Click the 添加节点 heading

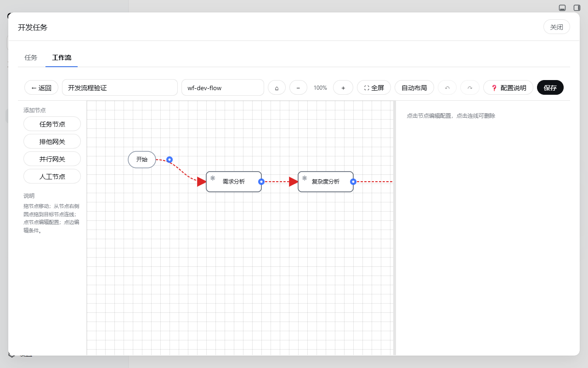pos(34,110)
